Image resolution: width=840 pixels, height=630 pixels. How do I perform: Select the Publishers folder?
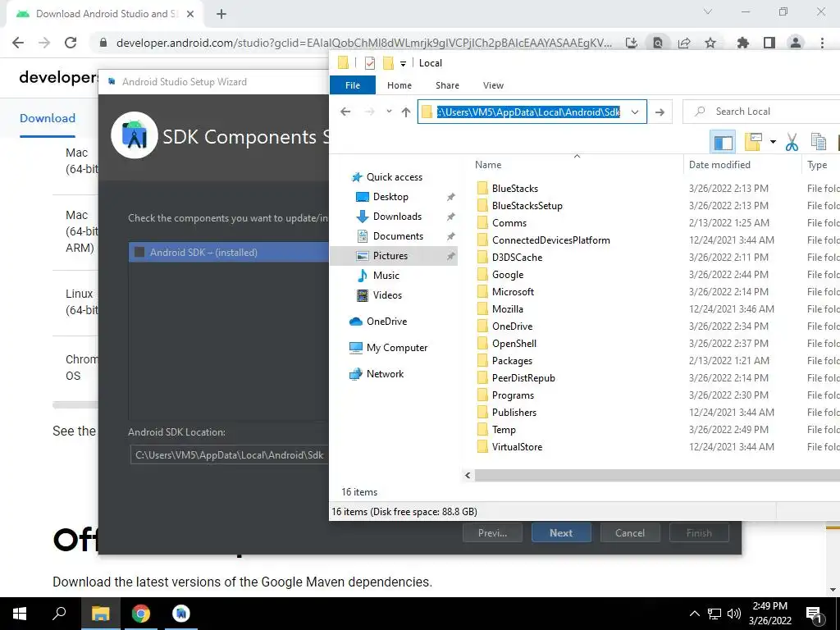(514, 413)
